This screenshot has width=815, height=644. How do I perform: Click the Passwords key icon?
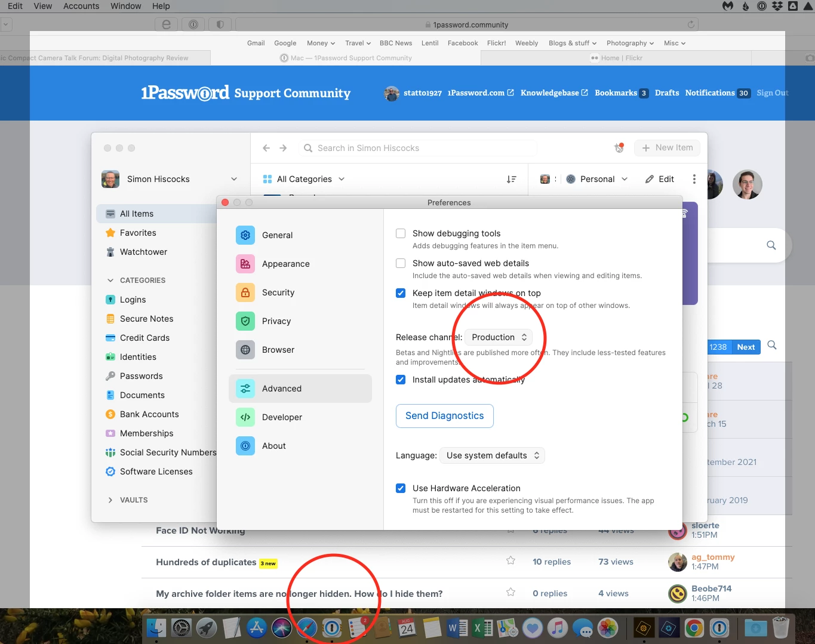110,376
